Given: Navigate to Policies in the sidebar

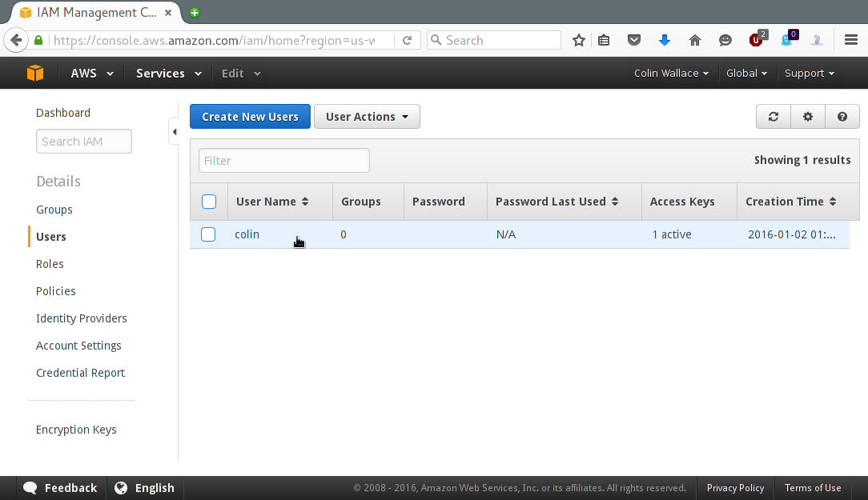Looking at the screenshot, I should click(x=56, y=291).
